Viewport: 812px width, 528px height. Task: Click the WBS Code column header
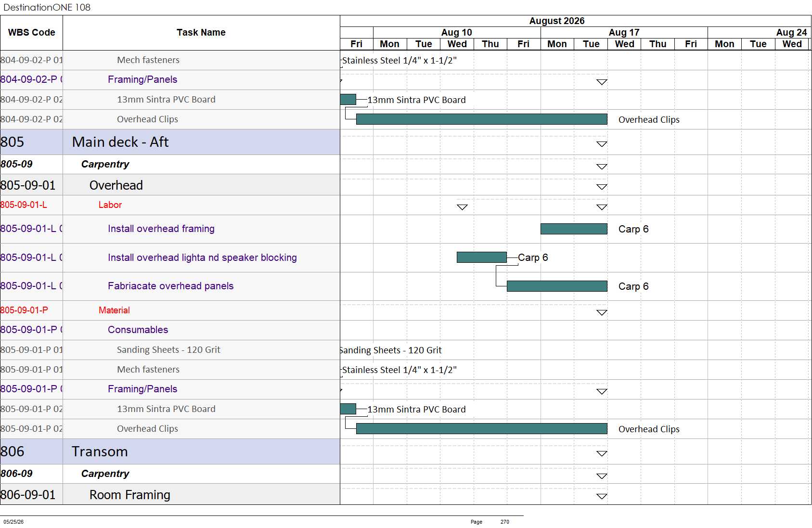click(31, 33)
